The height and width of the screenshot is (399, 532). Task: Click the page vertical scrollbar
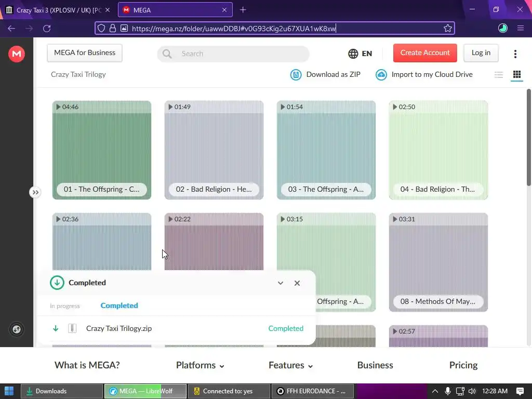pyautogui.click(x=528, y=137)
